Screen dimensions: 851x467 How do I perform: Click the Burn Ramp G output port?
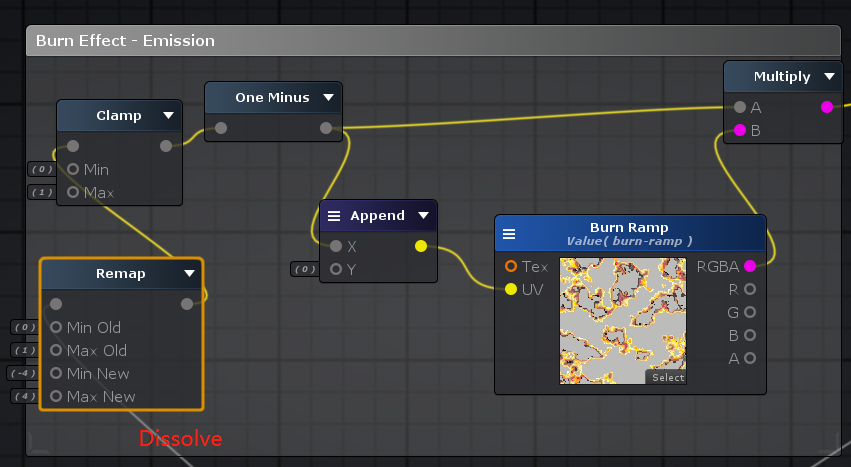tap(750, 312)
